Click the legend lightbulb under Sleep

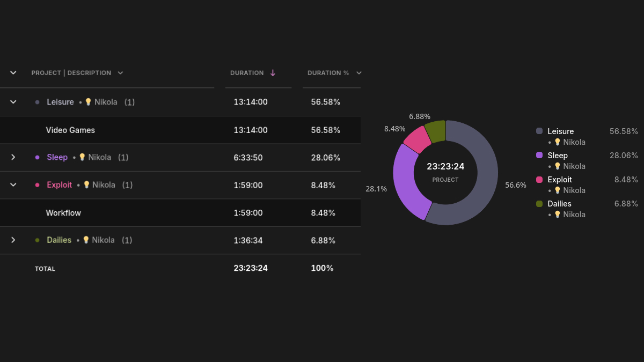(558, 166)
